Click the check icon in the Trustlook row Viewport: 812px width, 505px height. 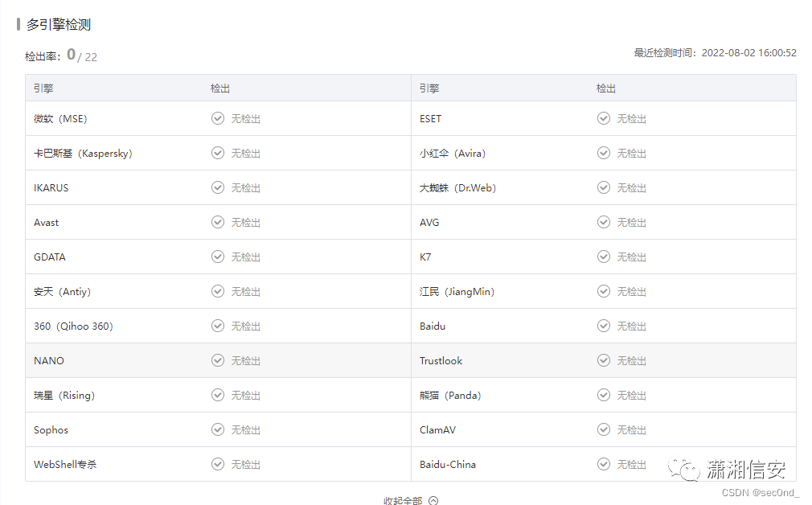pyautogui.click(x=604, y=360)
